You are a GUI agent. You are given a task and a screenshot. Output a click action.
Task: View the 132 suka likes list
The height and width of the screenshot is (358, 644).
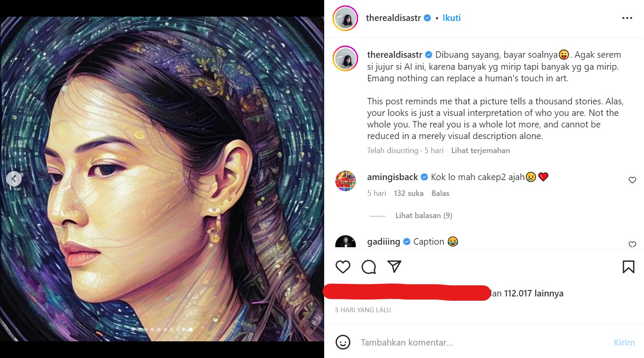click(x=408, y=193)
